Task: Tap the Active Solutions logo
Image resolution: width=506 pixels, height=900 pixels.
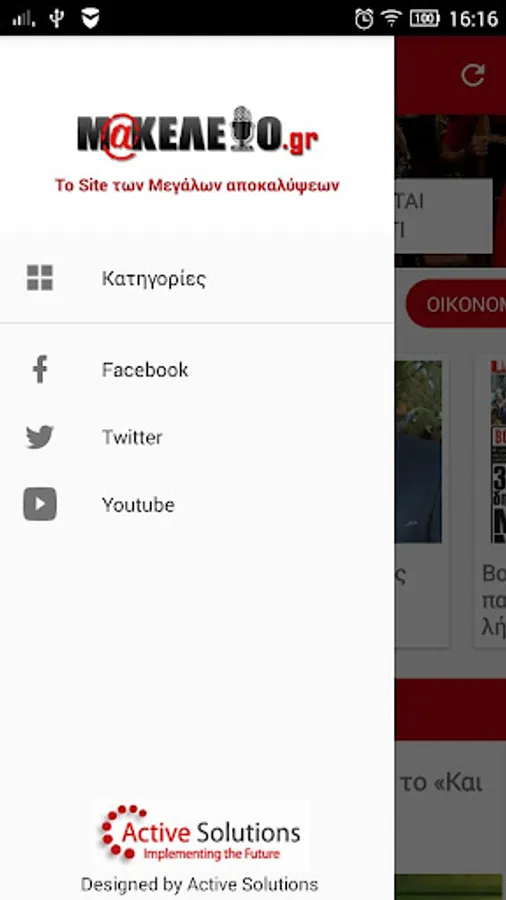Action: coord(201,833)
